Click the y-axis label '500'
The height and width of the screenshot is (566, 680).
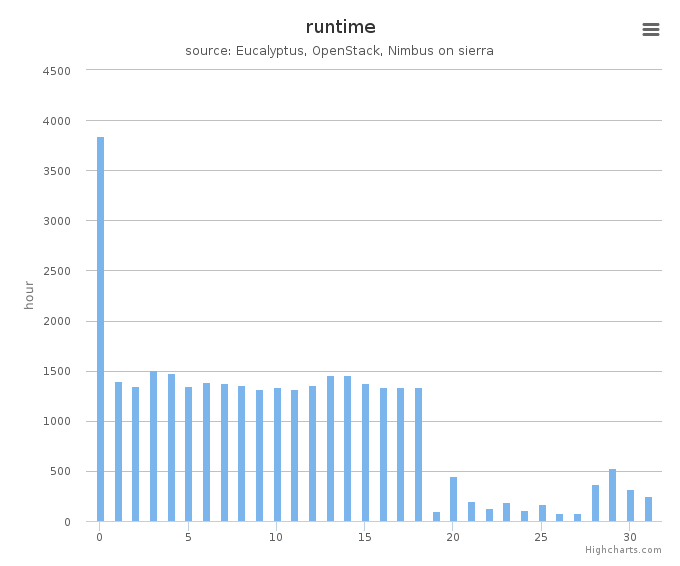pos(60,471)
